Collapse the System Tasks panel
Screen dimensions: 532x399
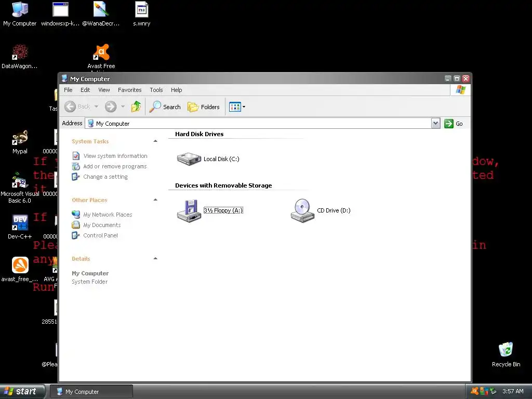pyautogui.click(x=155, y=141)
